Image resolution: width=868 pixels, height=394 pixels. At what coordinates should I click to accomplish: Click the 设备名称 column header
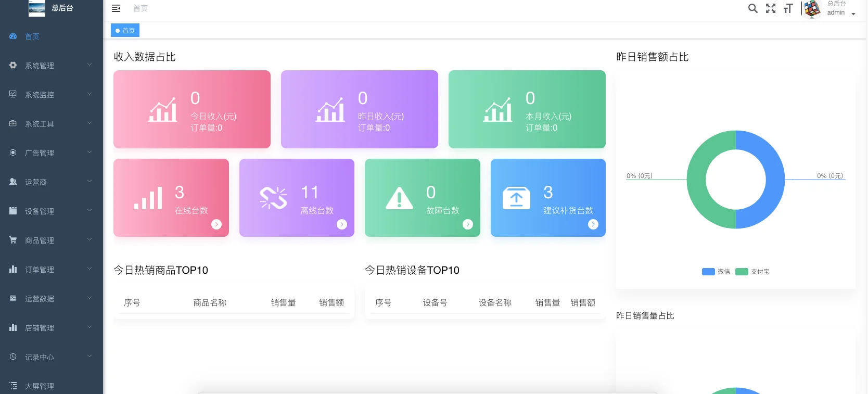click(495, 302)
